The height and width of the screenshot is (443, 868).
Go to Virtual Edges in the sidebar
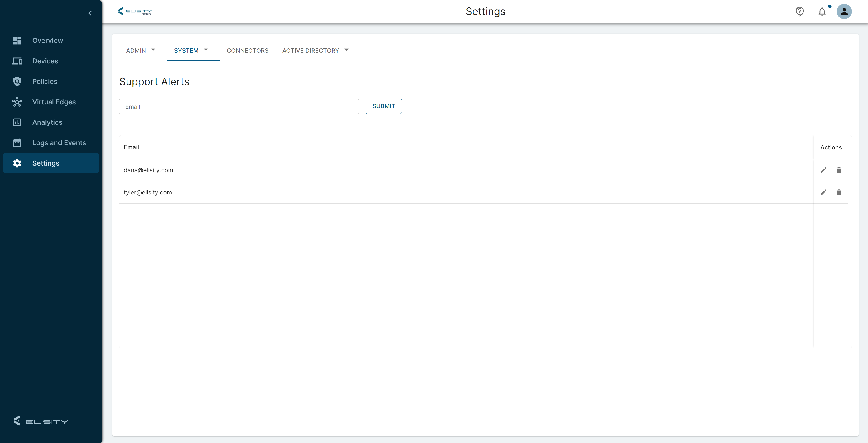(54, 102)
